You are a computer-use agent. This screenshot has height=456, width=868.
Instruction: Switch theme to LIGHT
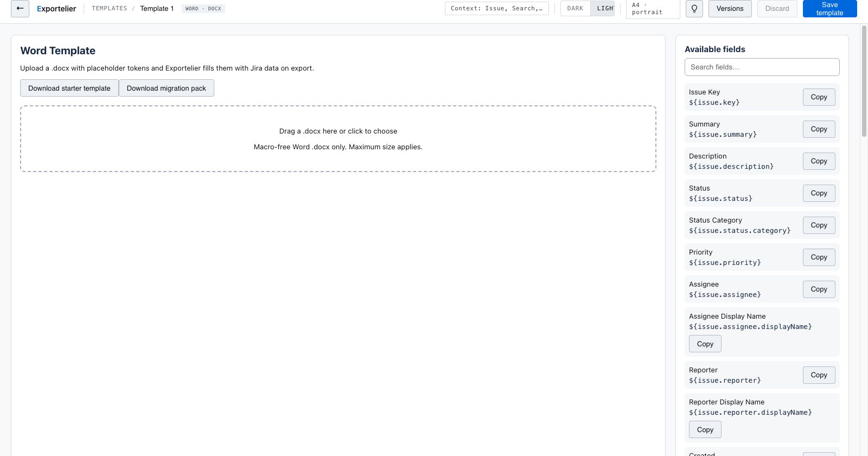(603, 9)
